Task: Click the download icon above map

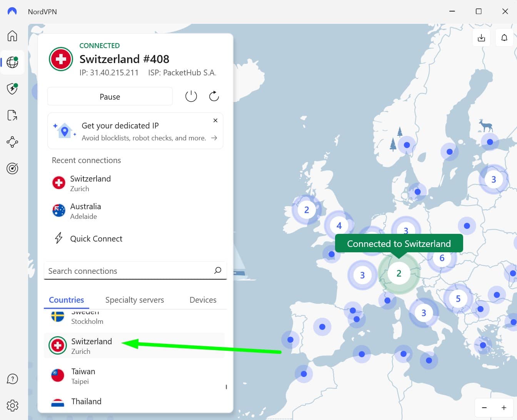Action: pos(481,38)
